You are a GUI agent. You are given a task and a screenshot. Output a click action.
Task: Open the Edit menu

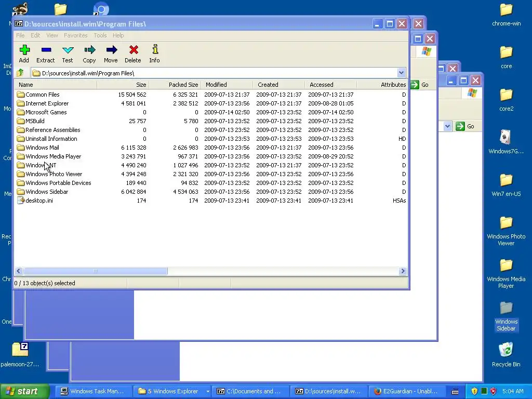(x=35, y=35)
